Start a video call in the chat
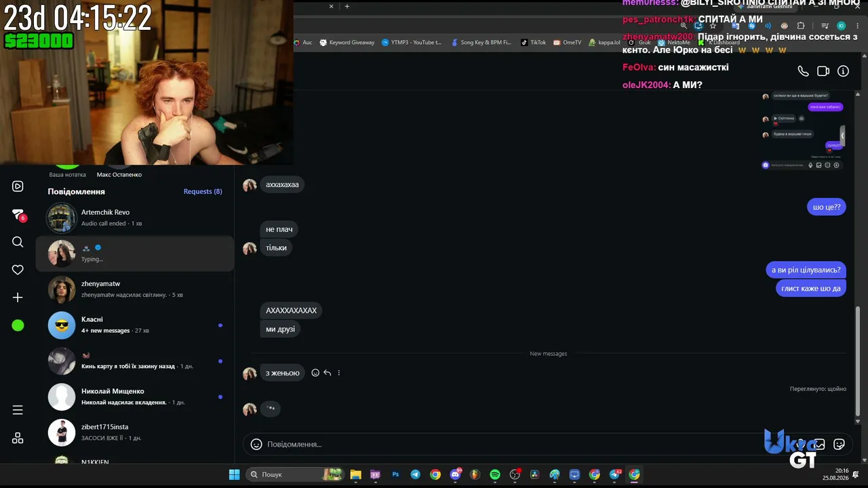This screenshot has width=868, height=488. coord(823,71)
